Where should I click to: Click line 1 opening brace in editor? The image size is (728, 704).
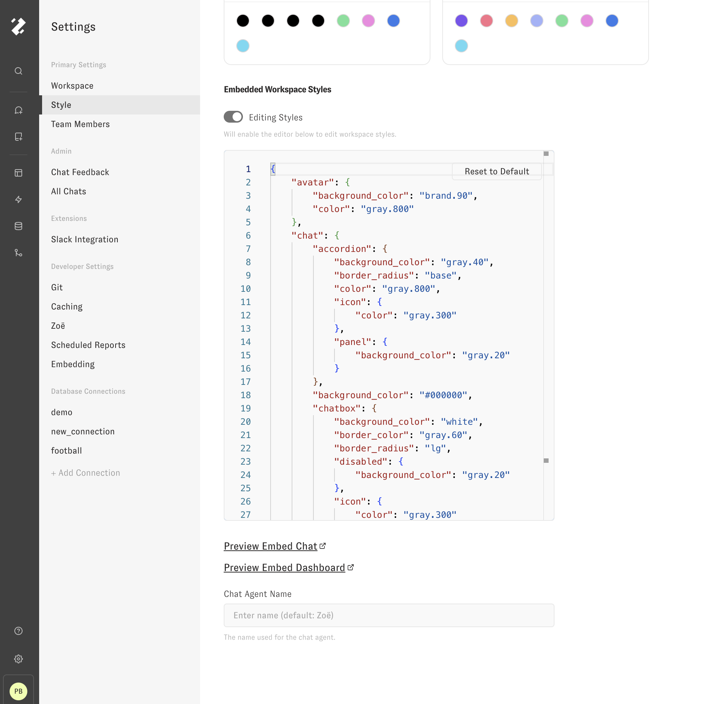pos(273,169)
